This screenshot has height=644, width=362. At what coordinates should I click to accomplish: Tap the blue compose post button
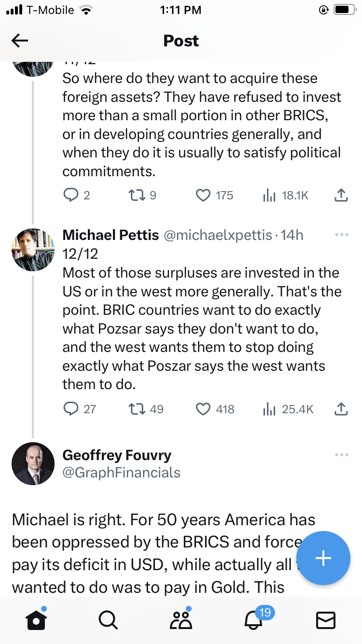pyautogui.click(x=323, y=558)
